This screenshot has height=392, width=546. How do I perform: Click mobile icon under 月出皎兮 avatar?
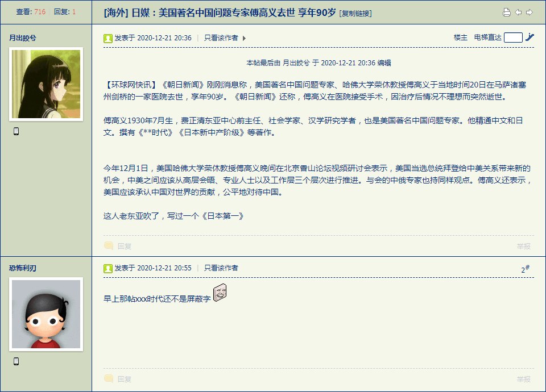pos(16,131)
